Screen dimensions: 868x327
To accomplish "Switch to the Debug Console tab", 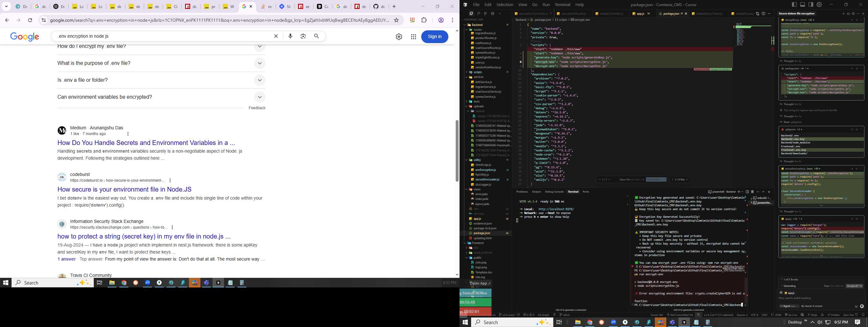I will coord(554,192).
